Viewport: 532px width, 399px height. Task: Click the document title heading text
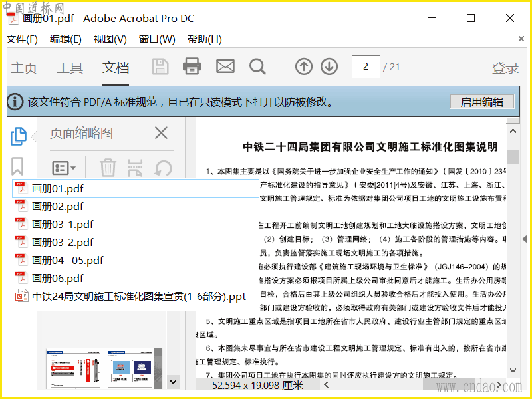(370, 147)
